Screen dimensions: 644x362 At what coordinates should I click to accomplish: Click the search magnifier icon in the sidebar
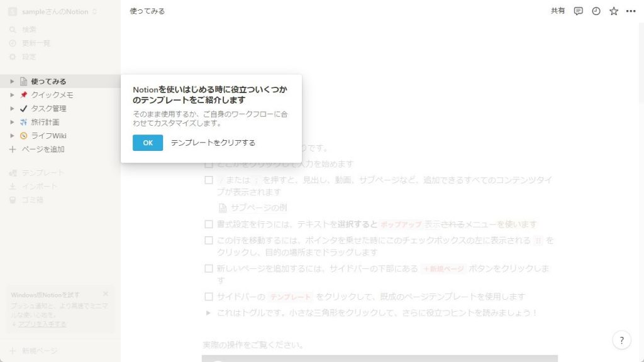pyautogui.click(x=13, y=30)
